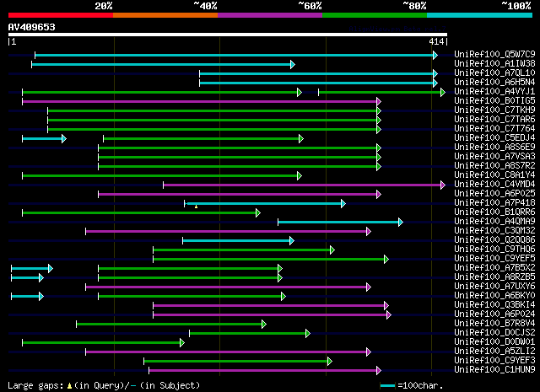This screenshot has width=540, height=392.
Task: Click the cyan 100char scale bar legend
Action: (x=387, y=386)
